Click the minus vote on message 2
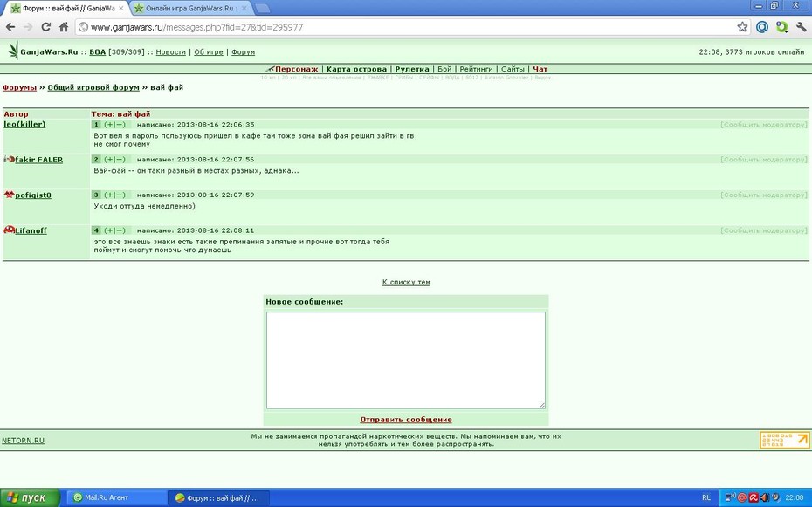Screen dimensions: 812x507 [120, 160]
